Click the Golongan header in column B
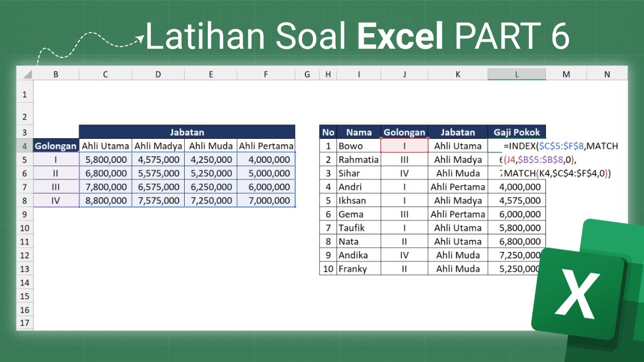 [56, 146]
